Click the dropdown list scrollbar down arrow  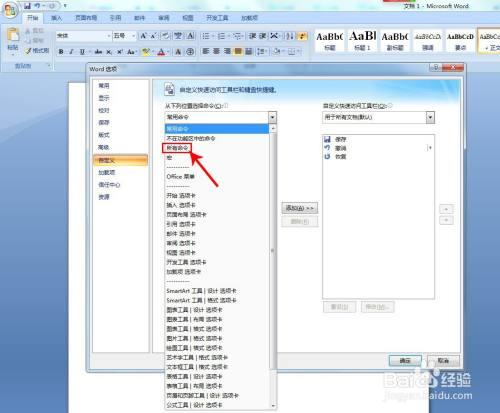[273, 405]
